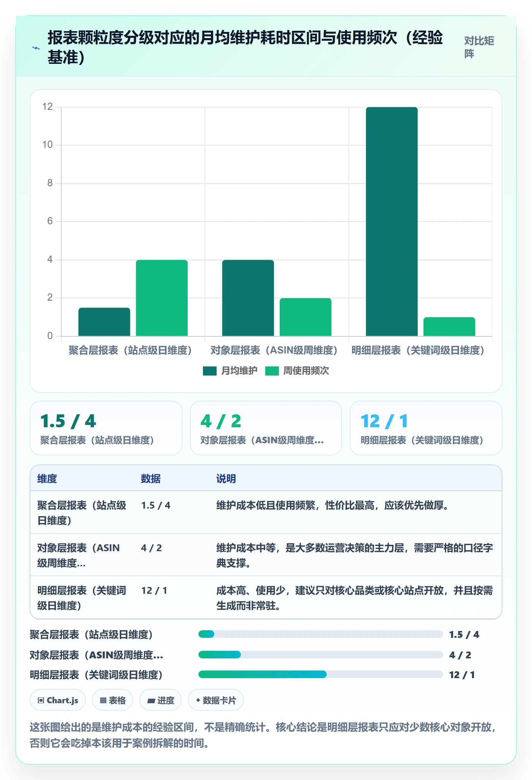532x780 pixels.
Task: Select the 1.5 / 4 cell in the table
Action: tap(156, 505)
